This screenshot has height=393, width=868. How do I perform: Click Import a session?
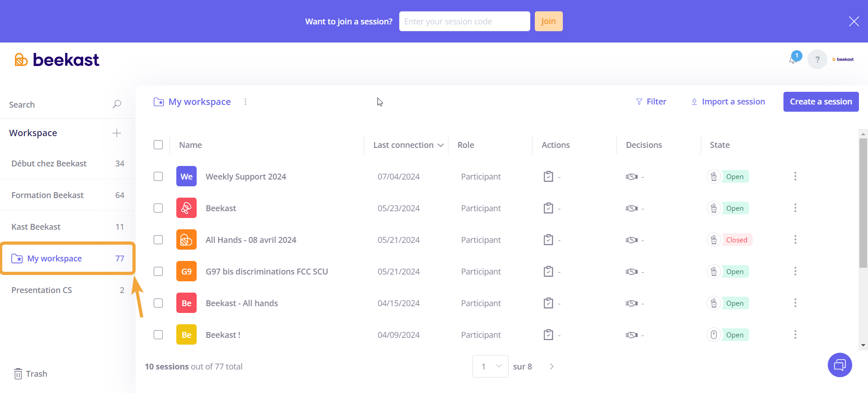tap(728, 102)
